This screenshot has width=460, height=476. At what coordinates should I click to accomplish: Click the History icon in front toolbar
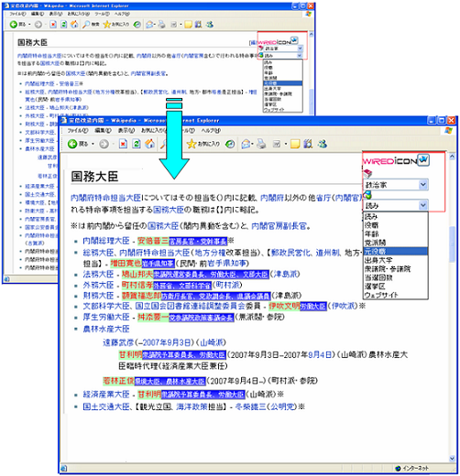click(x=230, y=144)
